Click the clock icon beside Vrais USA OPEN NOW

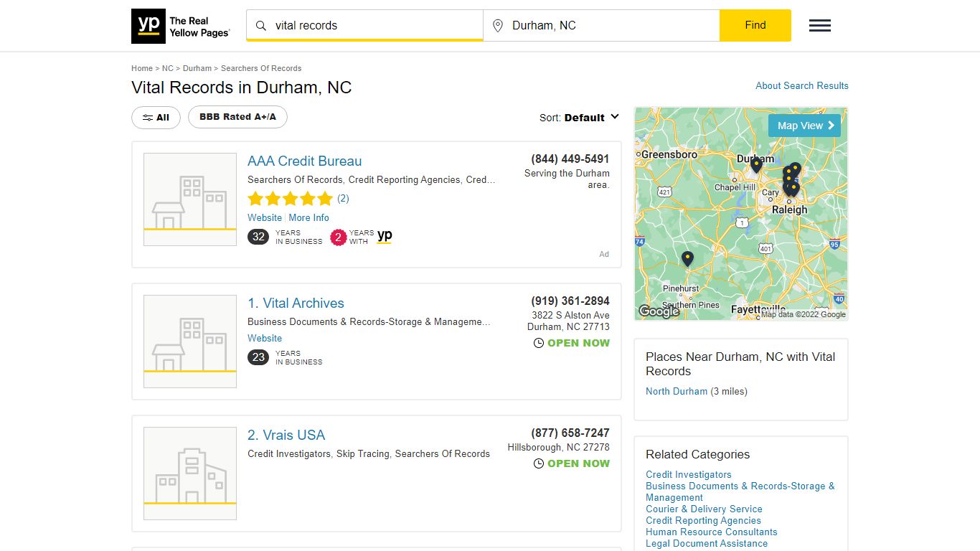539,463
